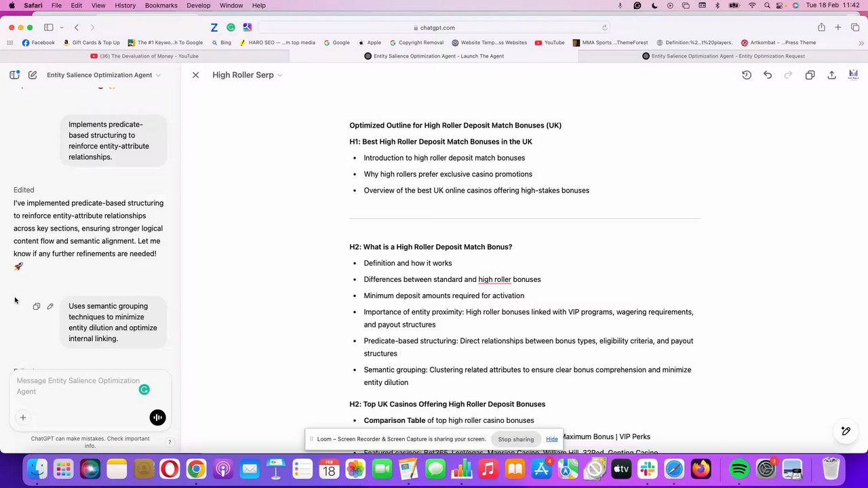Launch Spotify from the Dock
This screenshot has width=868, height=488.
pos(739,469)
